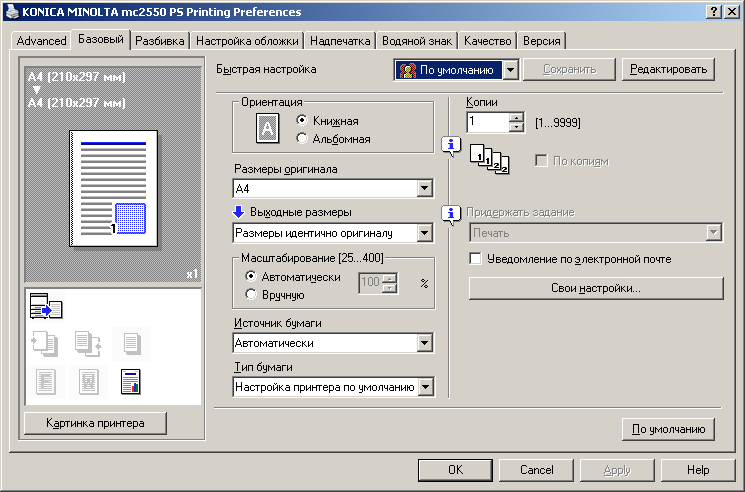745x492 pixels.
Task: Open the Выходные размеры combo box
Action: pyautogui.click(x=333, y=233)
